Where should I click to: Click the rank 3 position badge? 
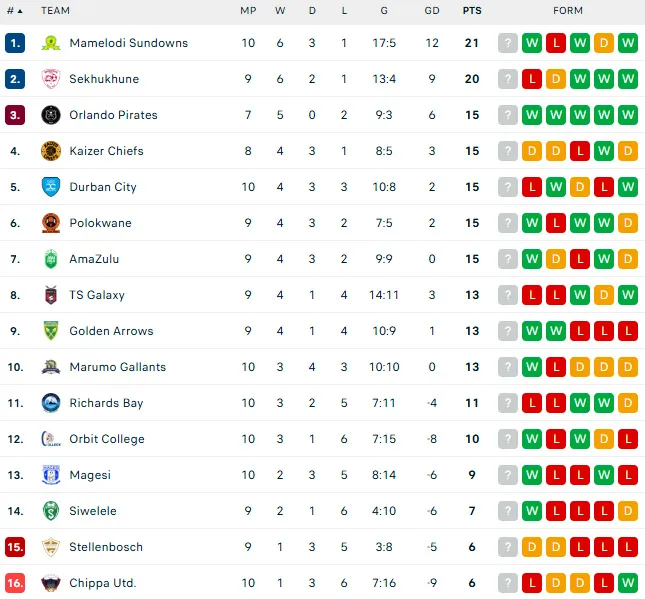[14, 115]
